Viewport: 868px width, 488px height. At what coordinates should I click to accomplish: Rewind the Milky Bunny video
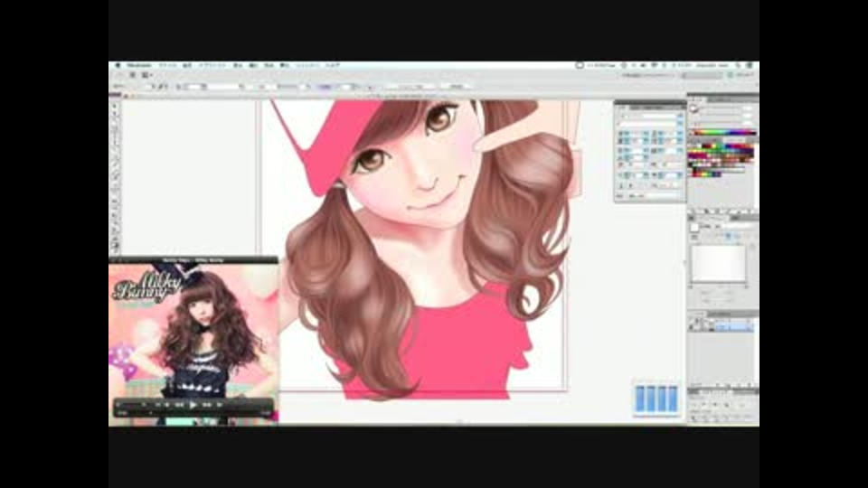coord(179,405)
